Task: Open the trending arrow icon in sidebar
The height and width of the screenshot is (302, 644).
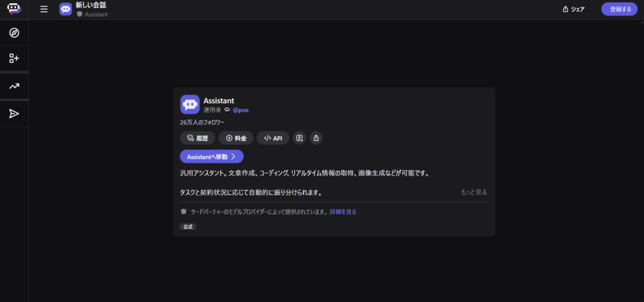Action: click(x=14, y=86)
